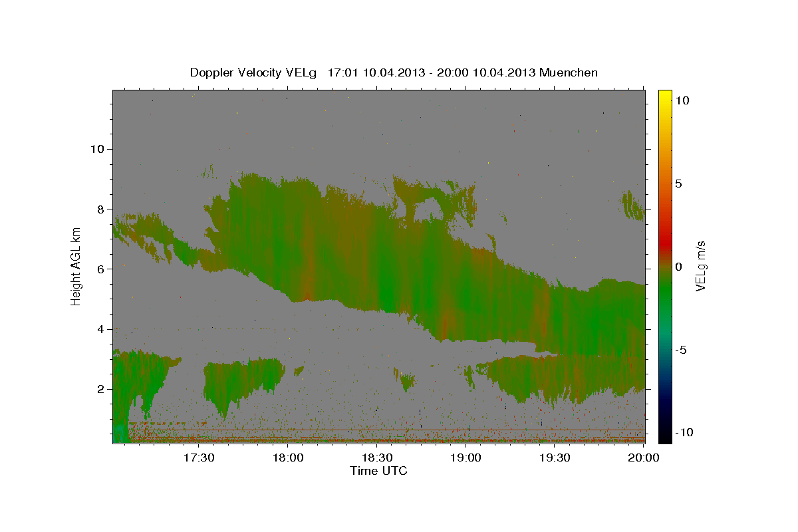Click the height axis label '10'

[98, 149]
